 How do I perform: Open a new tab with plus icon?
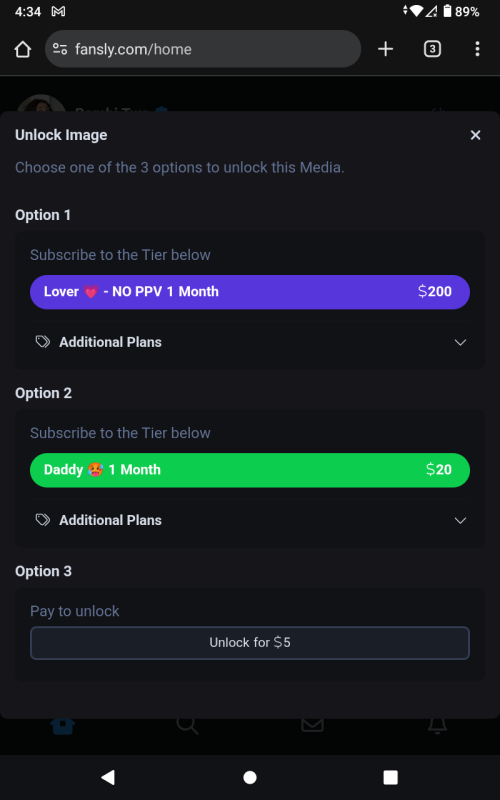coord(385,49)
